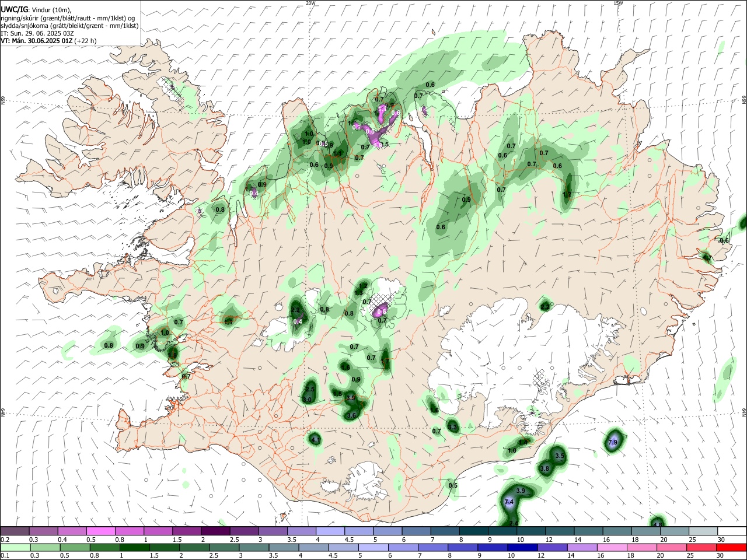The image size is (747, 560).
Task: Click the 3.0 precipitation label
Action: point(308,400)
